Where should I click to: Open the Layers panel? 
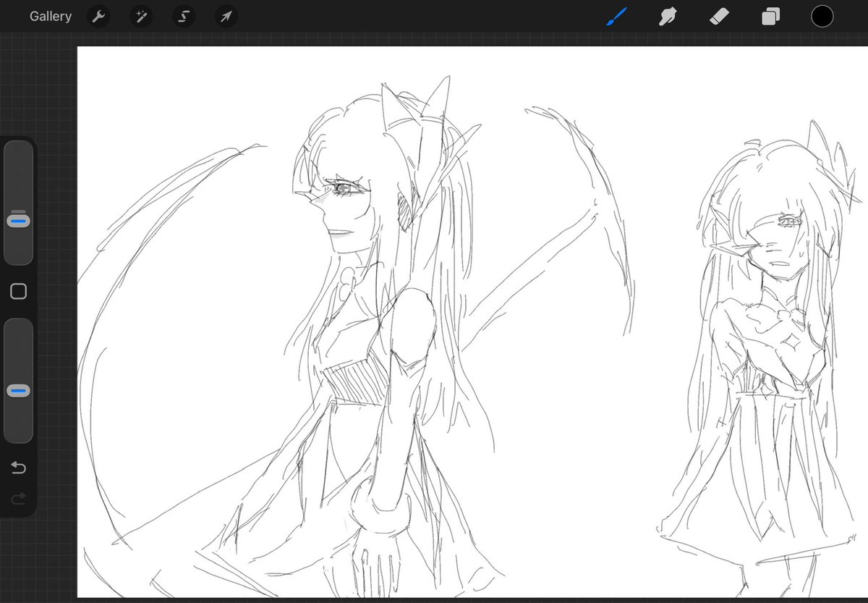771,16
